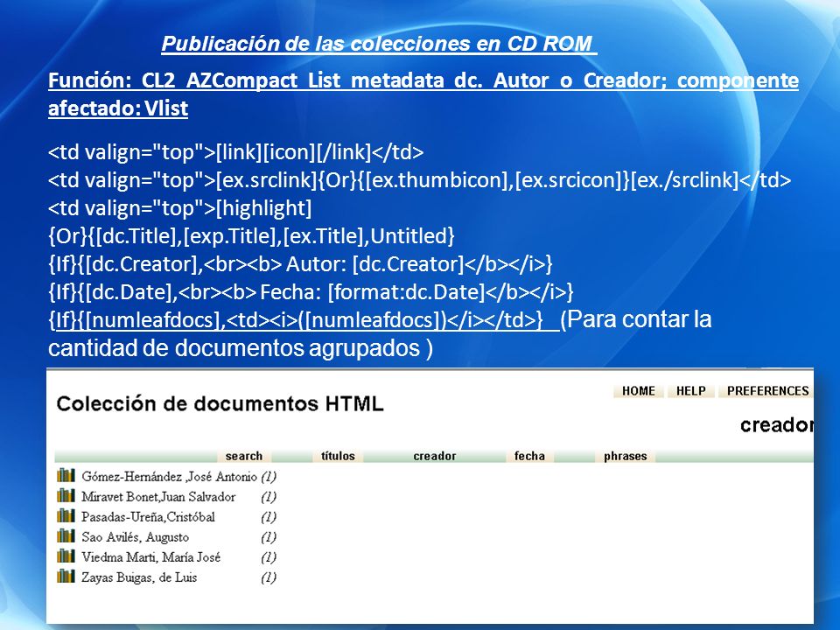
Task: Open PREFERENCES page
Action: [x=767, y=391]
